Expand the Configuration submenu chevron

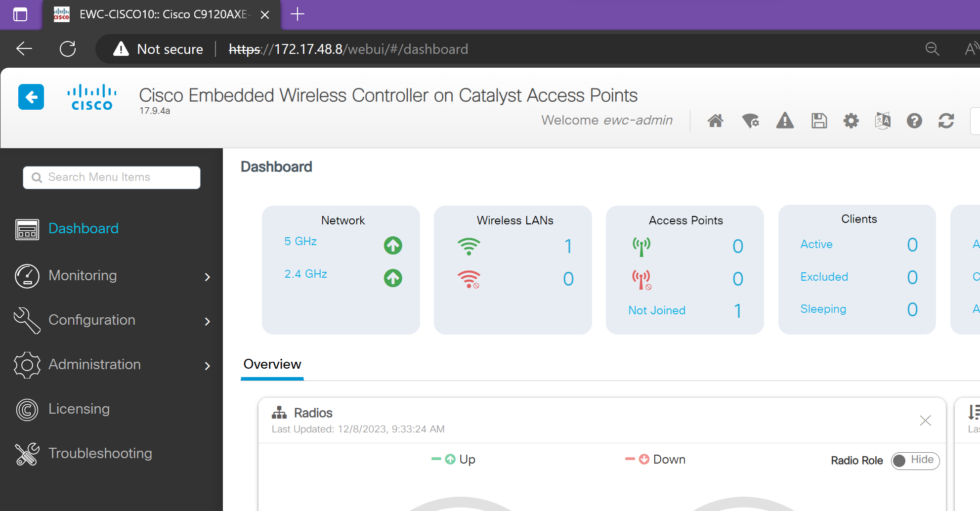coord(208,321)
